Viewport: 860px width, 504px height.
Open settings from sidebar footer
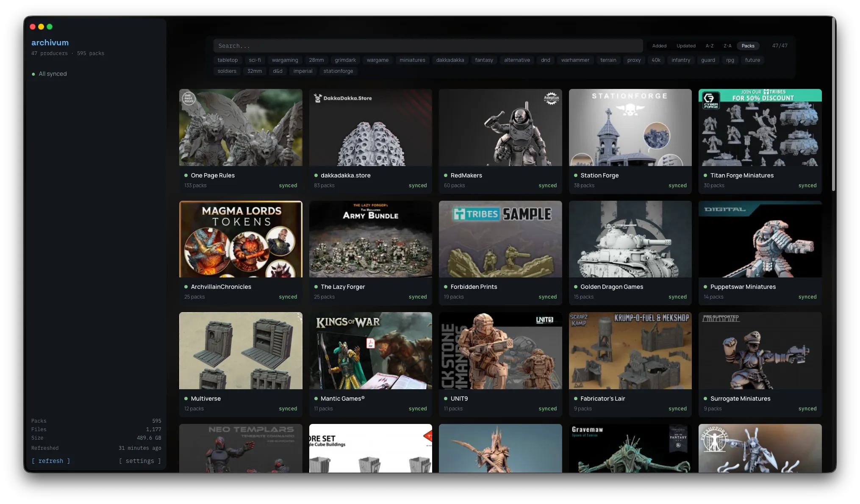point(140,461)
